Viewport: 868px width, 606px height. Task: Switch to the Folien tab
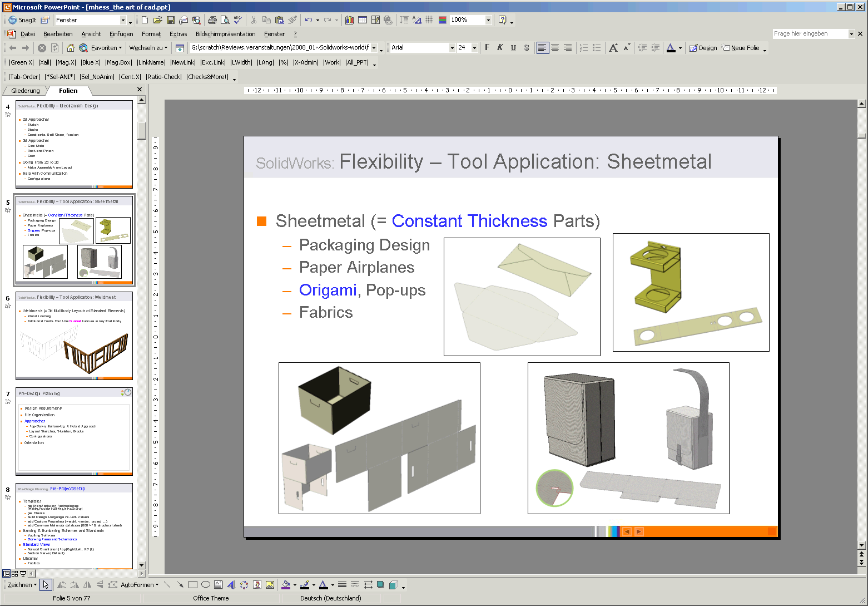pos(68,91)
